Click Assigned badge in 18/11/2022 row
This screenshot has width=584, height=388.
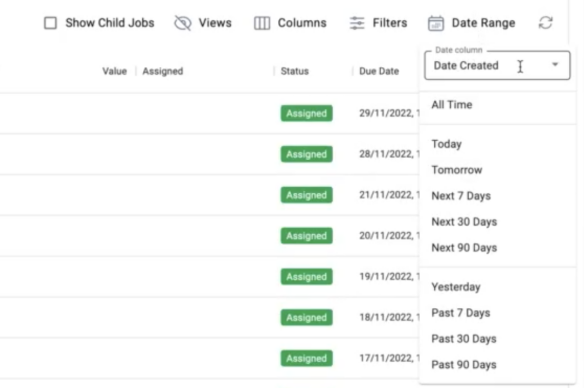click(307, 318)
